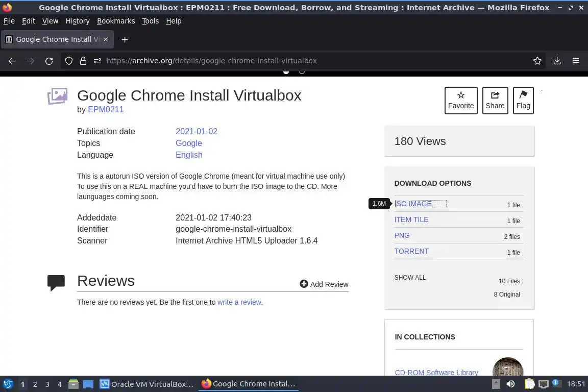Viewport: 588px width, 392px height.
Task: Switch to workspace 3
Action: point(47,384)
